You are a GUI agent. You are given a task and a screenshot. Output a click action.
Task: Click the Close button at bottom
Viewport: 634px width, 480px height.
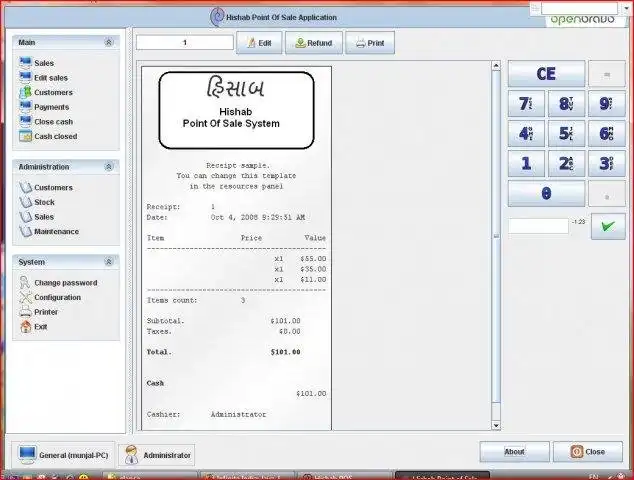point(588,451)
